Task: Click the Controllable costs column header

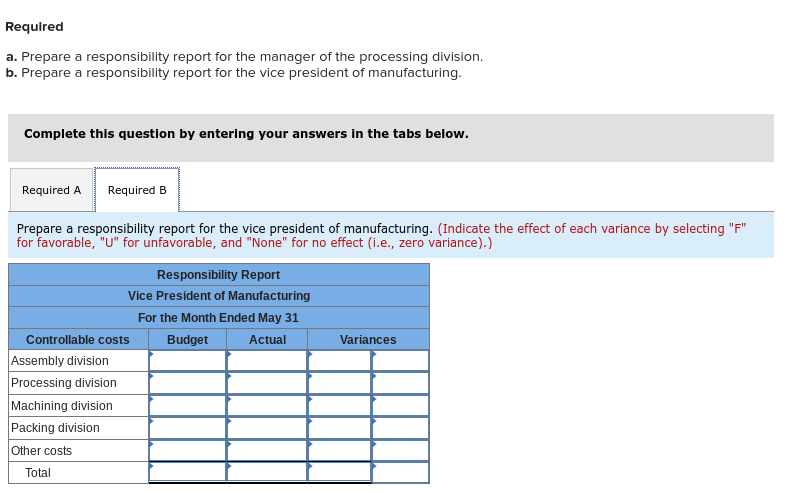Action: [78, 339]
